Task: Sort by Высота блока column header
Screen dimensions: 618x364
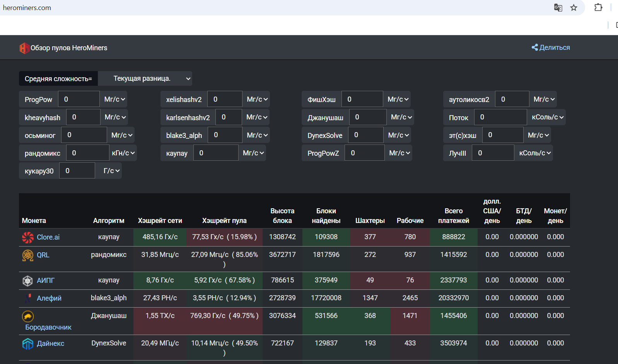Action: 282,216
